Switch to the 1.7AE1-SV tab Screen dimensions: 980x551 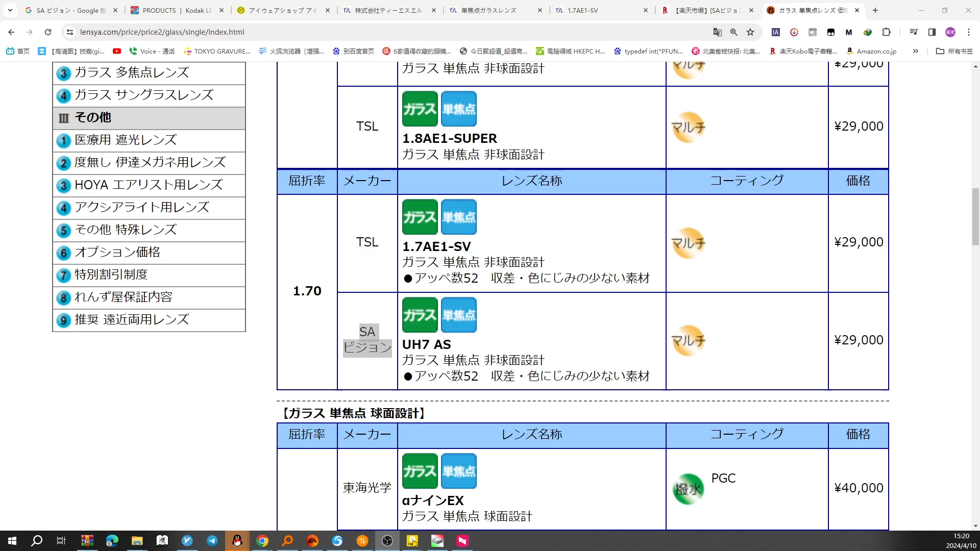point(602,10)
